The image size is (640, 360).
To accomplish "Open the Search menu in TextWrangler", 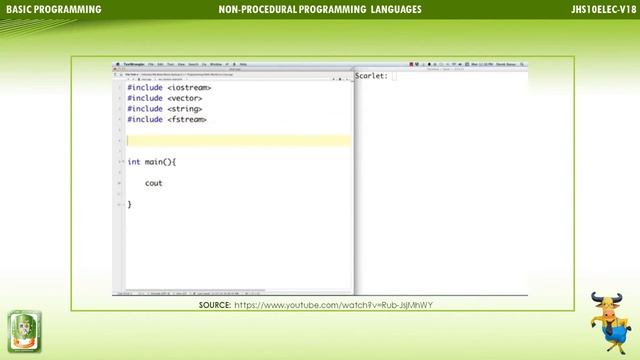I will [193, 64].
